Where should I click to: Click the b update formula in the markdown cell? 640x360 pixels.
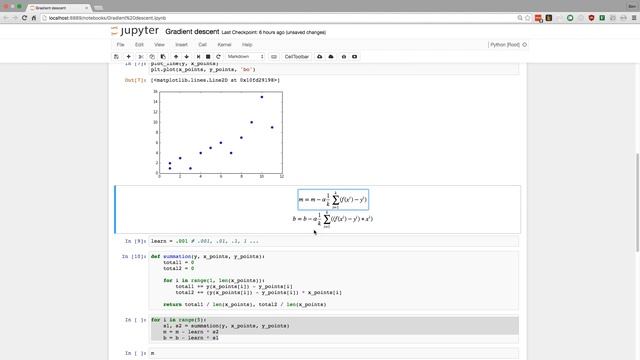(x=333, y=219)
